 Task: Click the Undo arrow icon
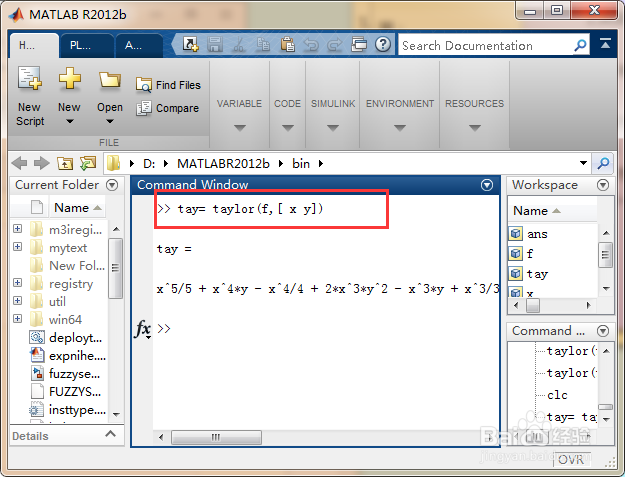(311, 44)
